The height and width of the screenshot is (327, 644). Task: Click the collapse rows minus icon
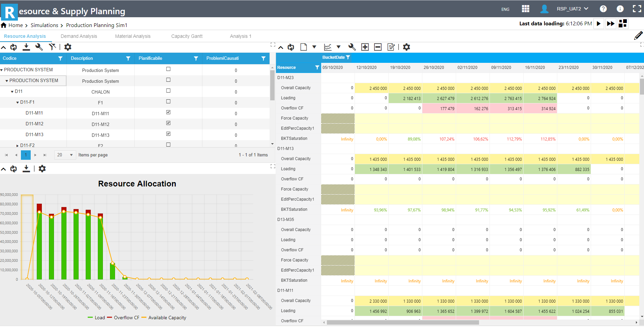tap(377, 47)
